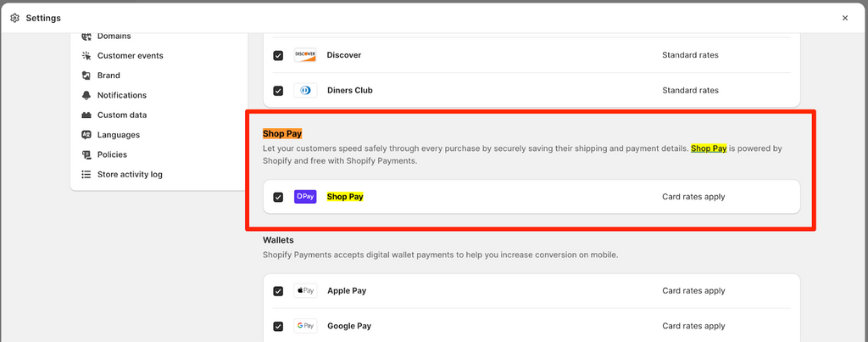Click the Settings title text
The image size is (868, 342).
(43, 19)
